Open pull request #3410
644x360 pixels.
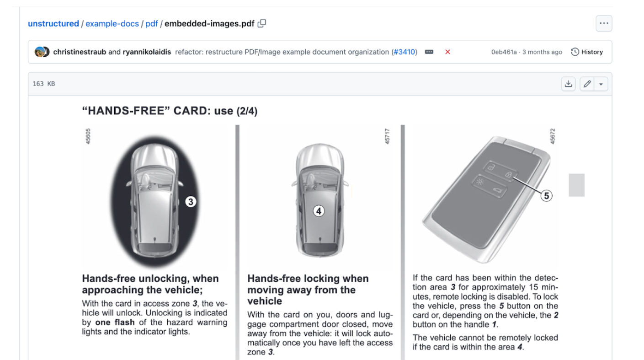tap(404, 52)
